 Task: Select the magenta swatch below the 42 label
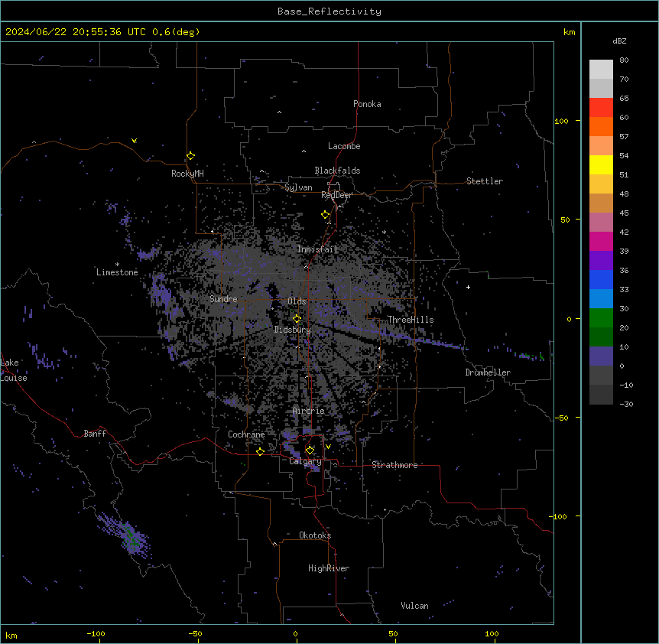601,241
